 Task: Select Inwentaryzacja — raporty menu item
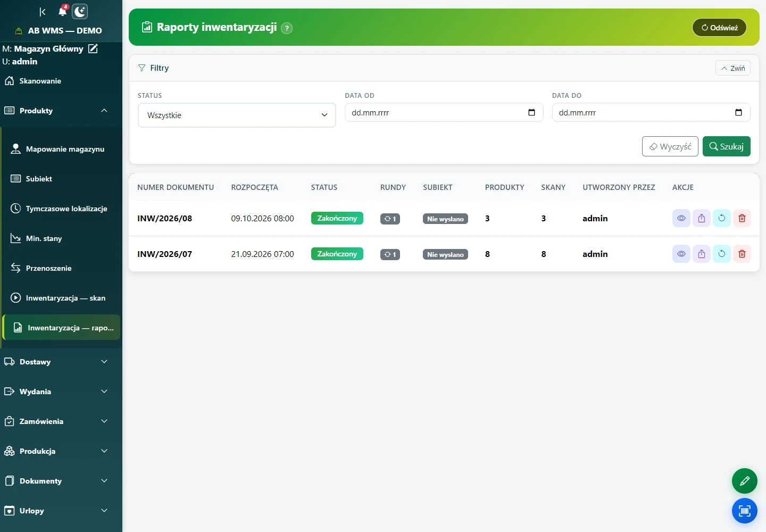coord(62,328)
